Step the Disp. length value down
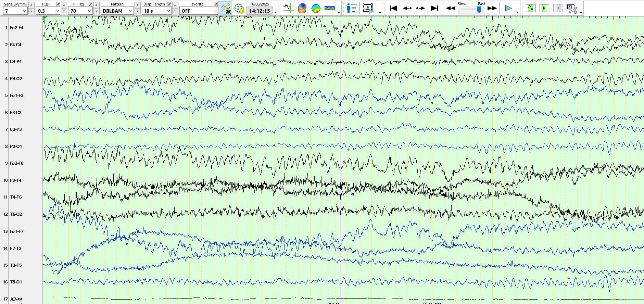 (x=175, y=11)
